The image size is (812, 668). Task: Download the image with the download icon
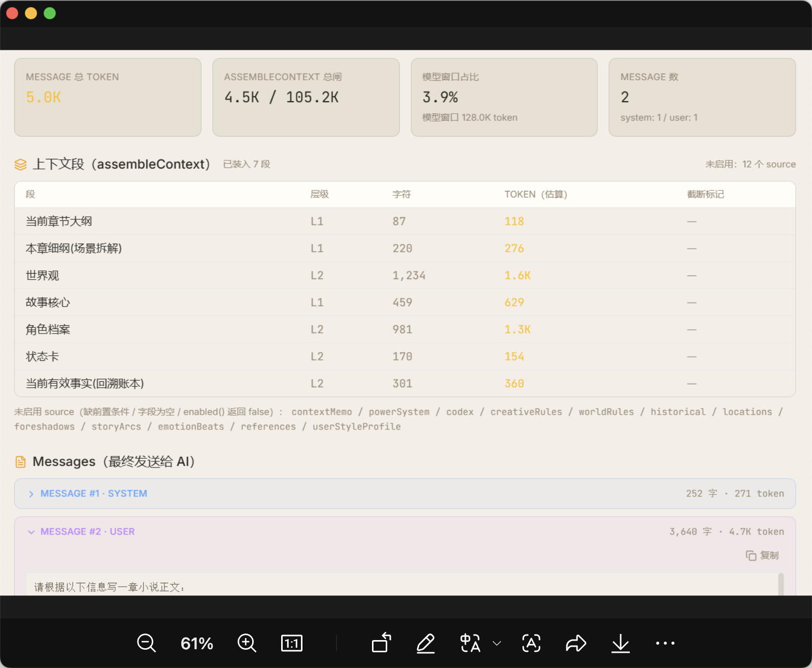[621, 643]
